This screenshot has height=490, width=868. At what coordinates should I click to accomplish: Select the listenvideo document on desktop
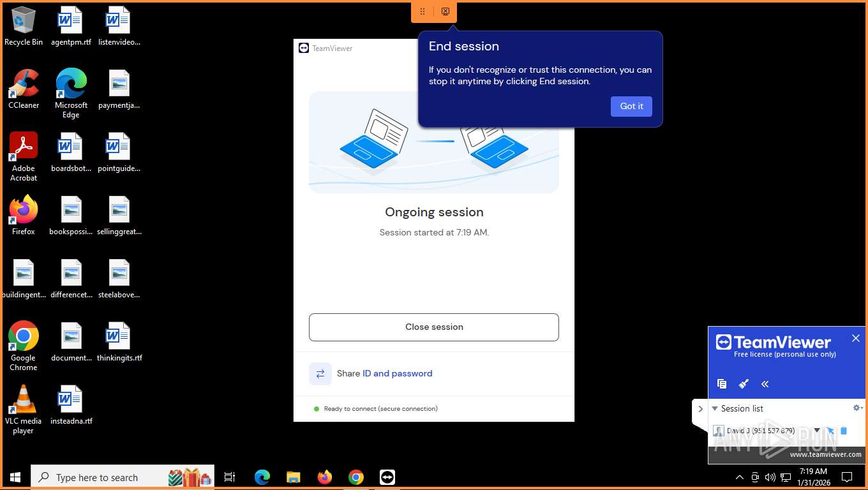point(119,27)
